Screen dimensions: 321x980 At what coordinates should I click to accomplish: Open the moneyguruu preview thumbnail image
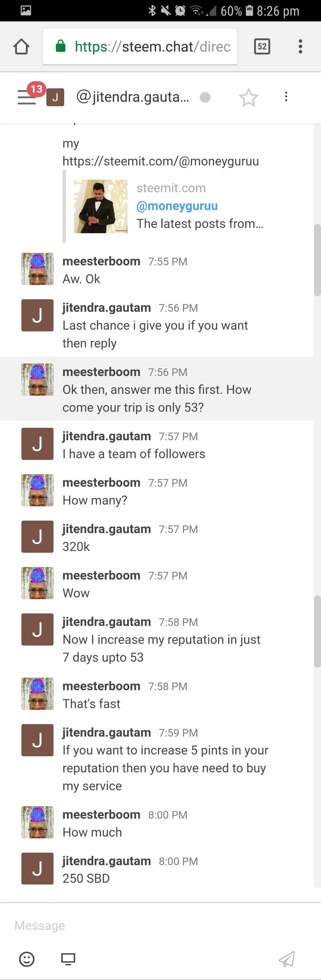[x=101, y=206]
